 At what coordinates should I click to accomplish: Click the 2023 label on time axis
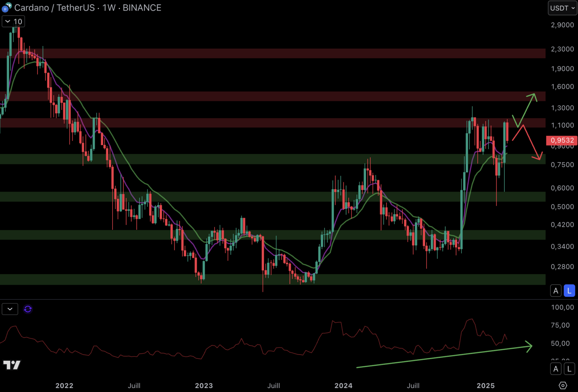[204, 385]
